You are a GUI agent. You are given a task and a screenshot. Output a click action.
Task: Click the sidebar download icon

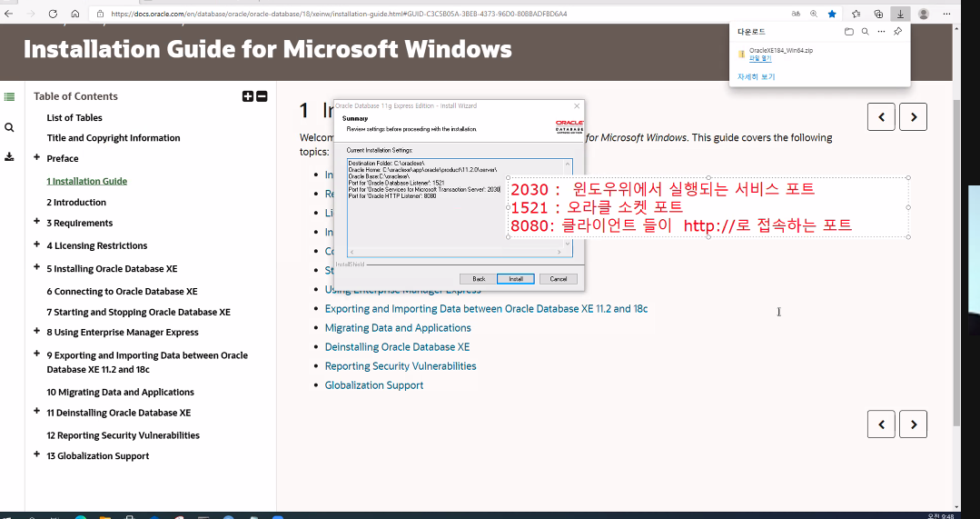point(9,156)
